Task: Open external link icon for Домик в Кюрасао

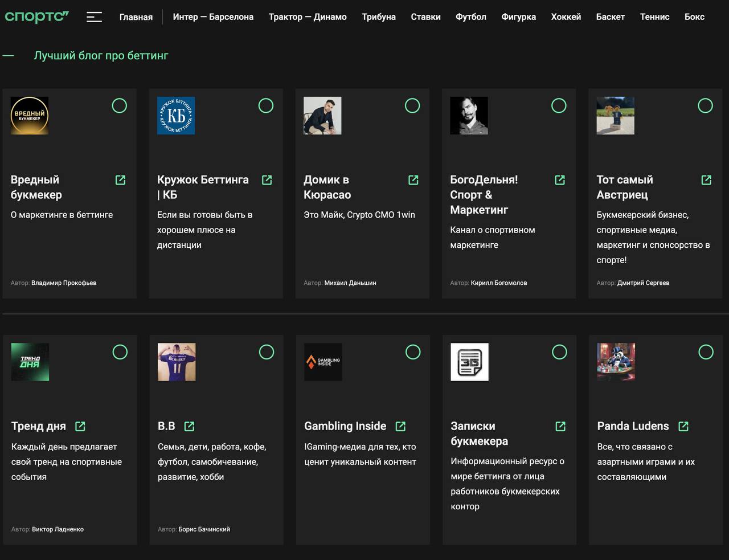Action: (x=413, y=180)
